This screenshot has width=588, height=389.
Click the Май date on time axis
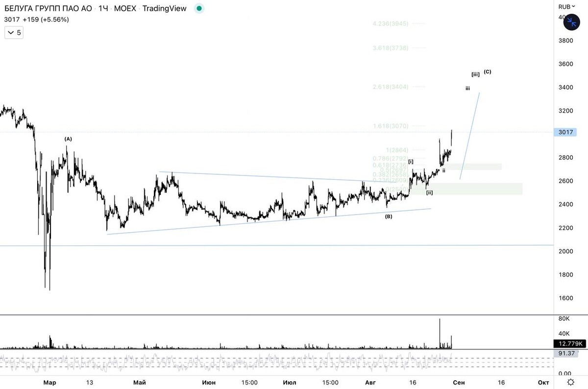pos(139,382)
